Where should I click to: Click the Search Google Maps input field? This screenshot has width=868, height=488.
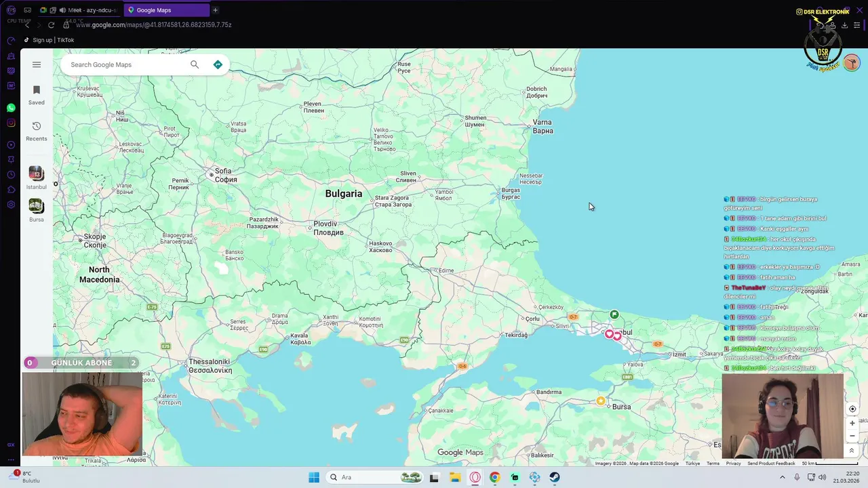125,64
